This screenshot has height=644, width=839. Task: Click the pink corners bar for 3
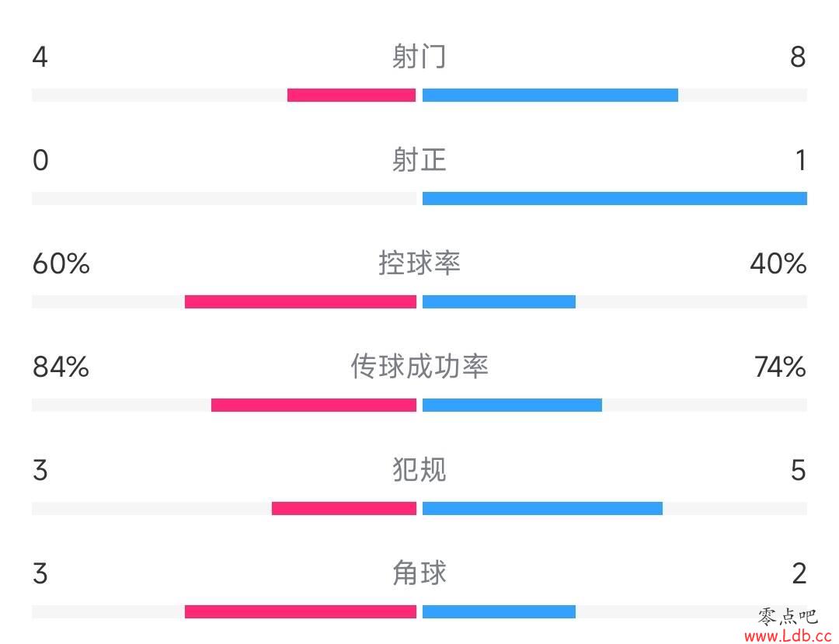point(300,611)
